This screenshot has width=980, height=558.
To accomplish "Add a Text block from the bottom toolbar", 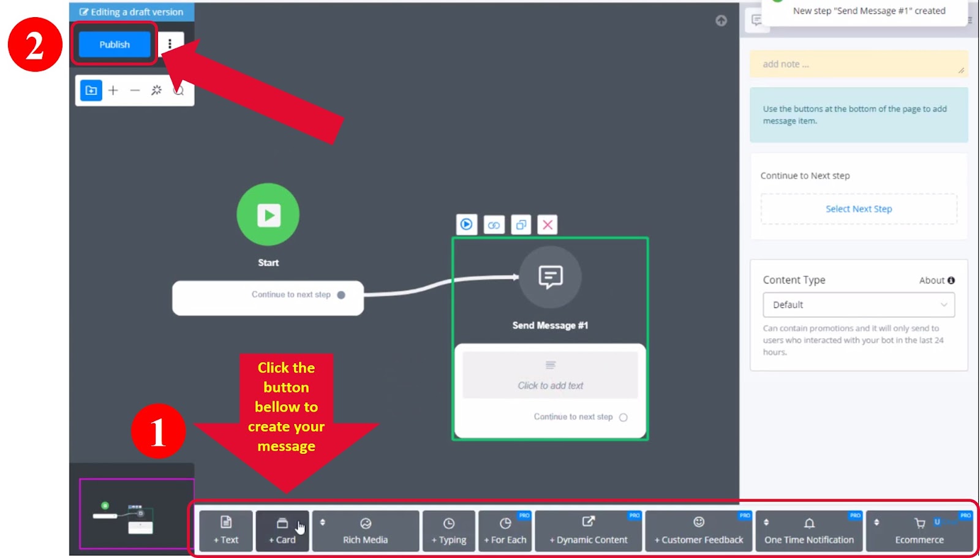I will tap(226, 530).
